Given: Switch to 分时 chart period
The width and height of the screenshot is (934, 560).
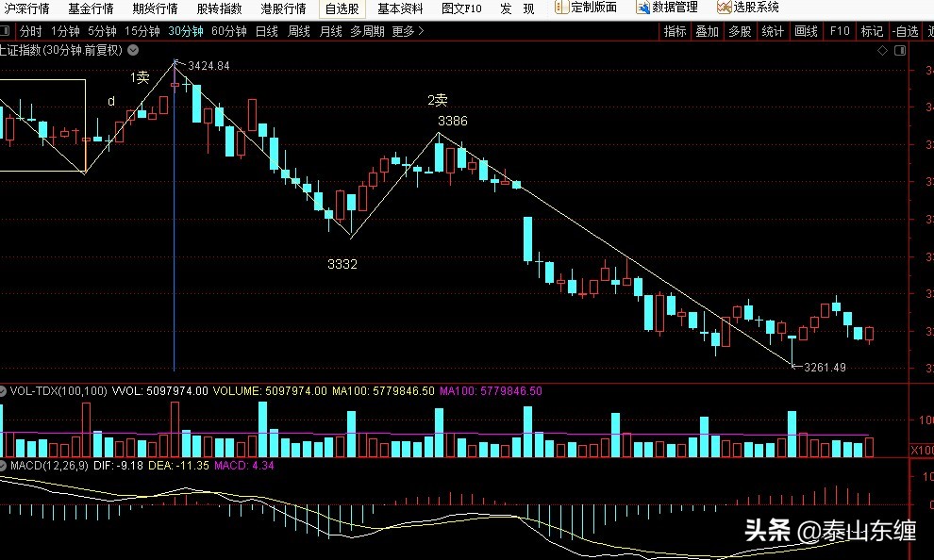Looking at the screenshot, I should click(x=30, y=31).
